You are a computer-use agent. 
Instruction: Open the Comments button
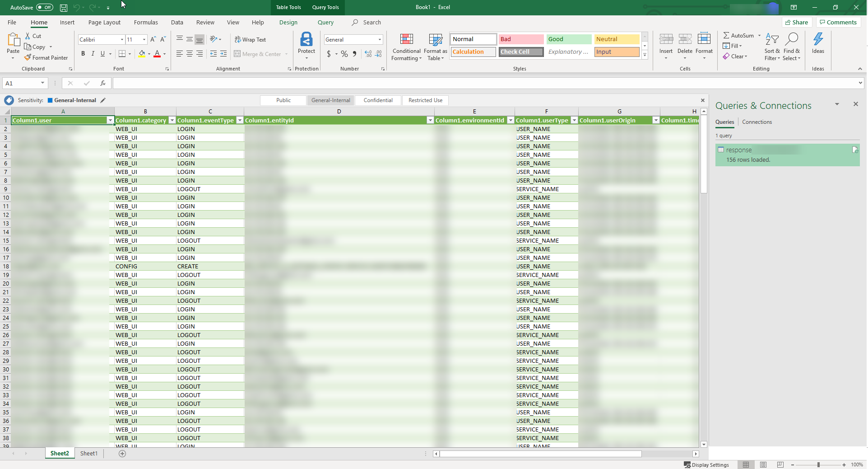click(x=838, y=23)
